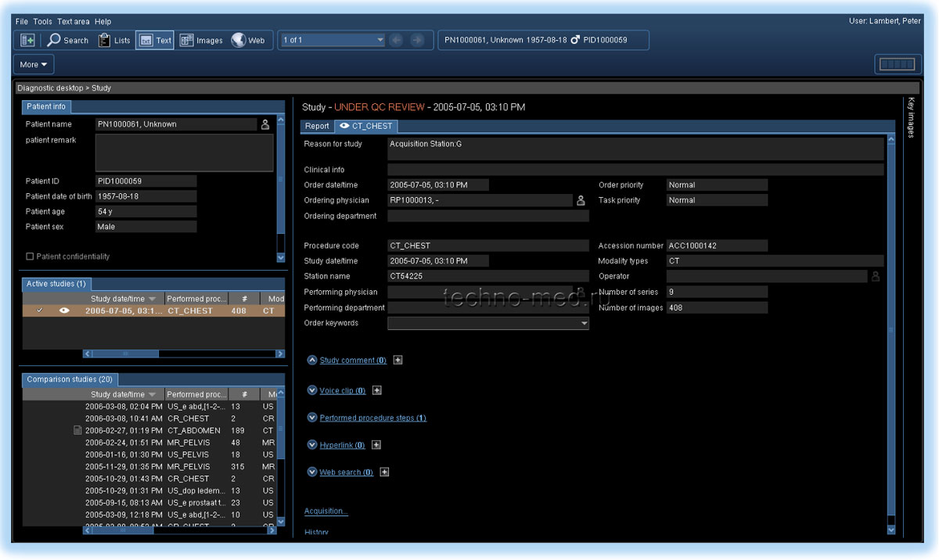The height and width of the screenshot is (560, 939).
Task: Expand the More dropdown button
Action: point(34,64)
